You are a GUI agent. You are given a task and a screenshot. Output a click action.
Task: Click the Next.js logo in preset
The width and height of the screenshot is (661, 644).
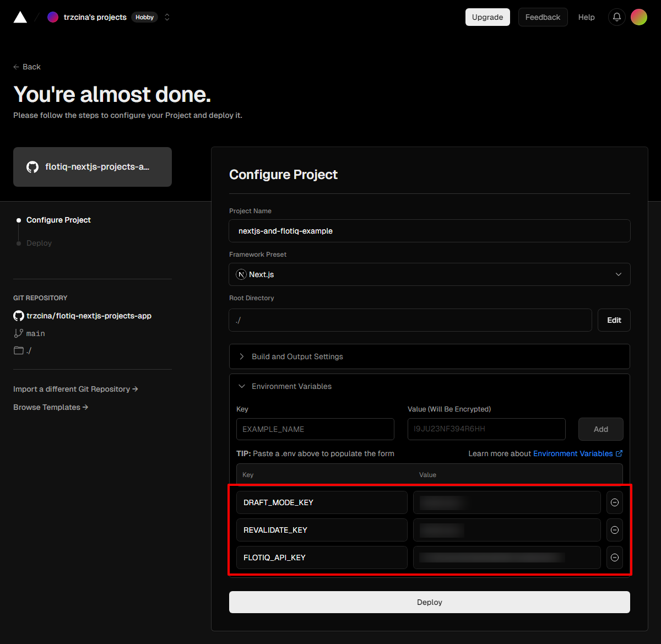[241, 274]
